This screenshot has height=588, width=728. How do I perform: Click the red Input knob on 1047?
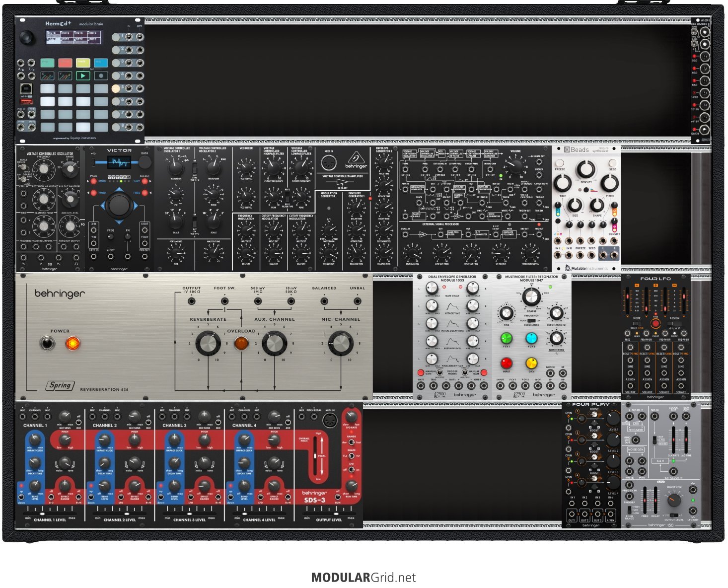click(506, 364)
